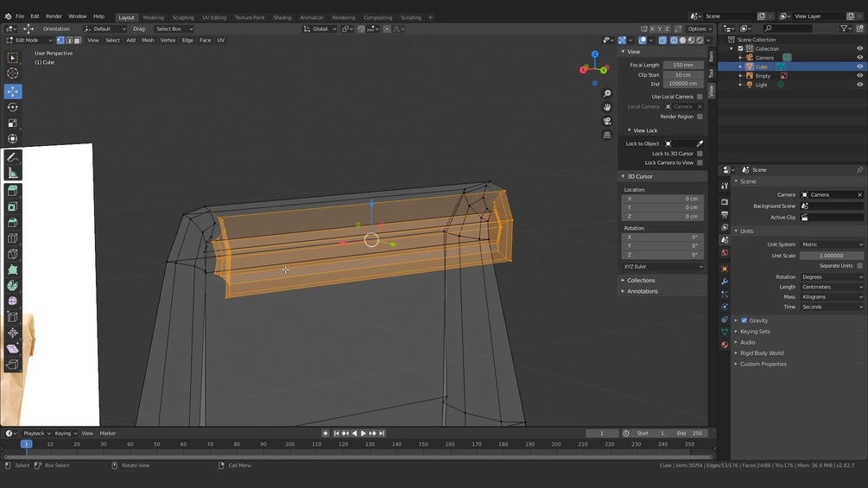This screenshot has height=488, width=868.
Task: Switch to the UV Editing workspace tab
Action: (214, 17)
